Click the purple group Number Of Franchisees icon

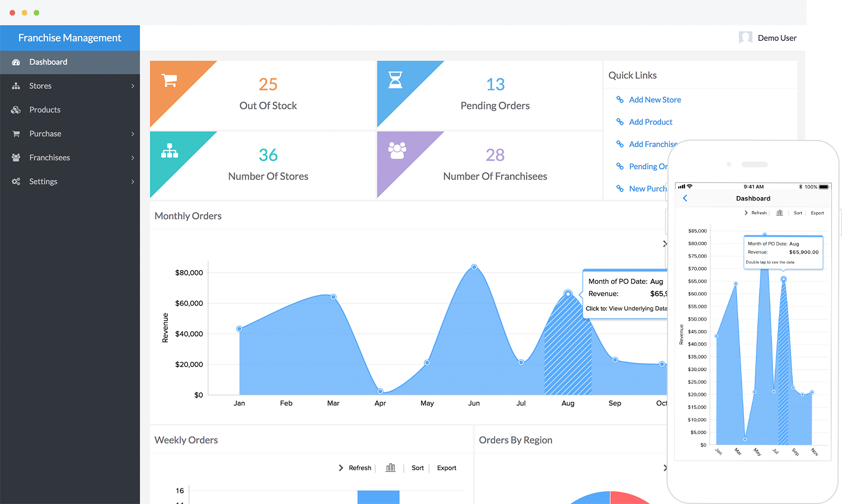397,150
